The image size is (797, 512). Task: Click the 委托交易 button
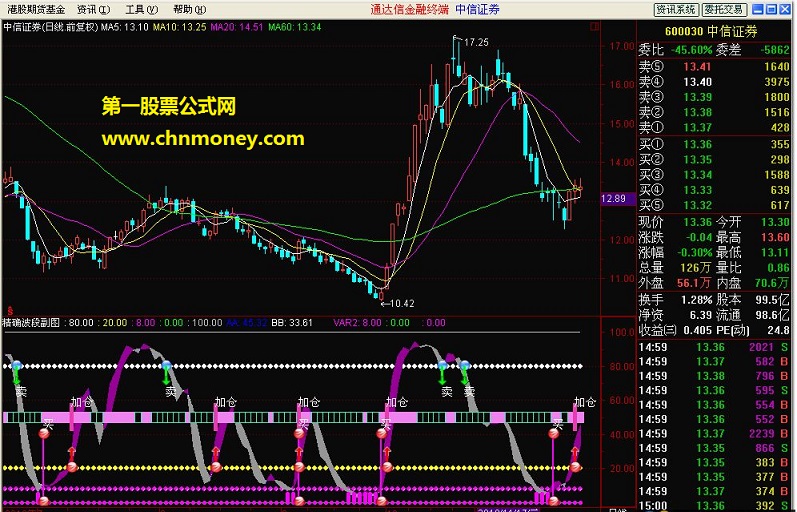pos(724,9)
